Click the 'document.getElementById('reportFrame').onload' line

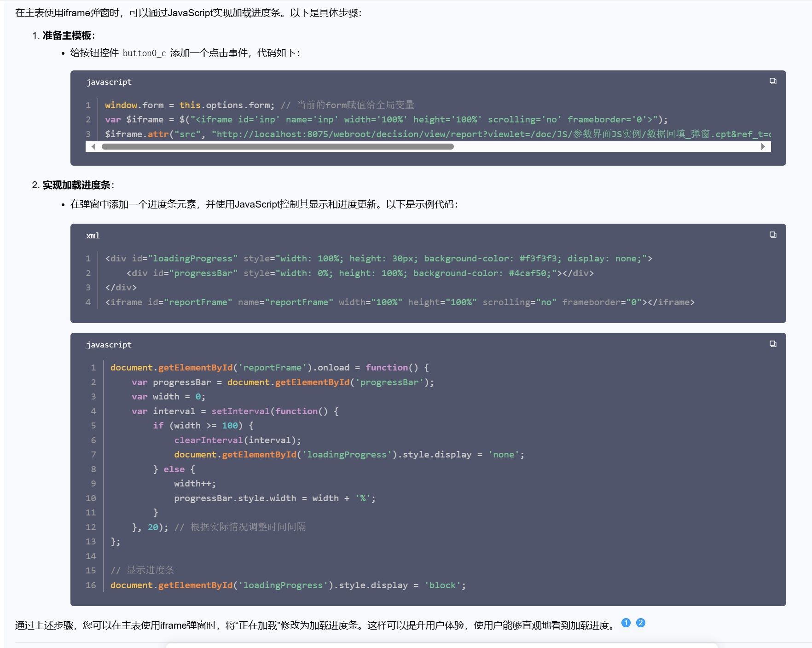pyautogui.click(x=270, y=368)
